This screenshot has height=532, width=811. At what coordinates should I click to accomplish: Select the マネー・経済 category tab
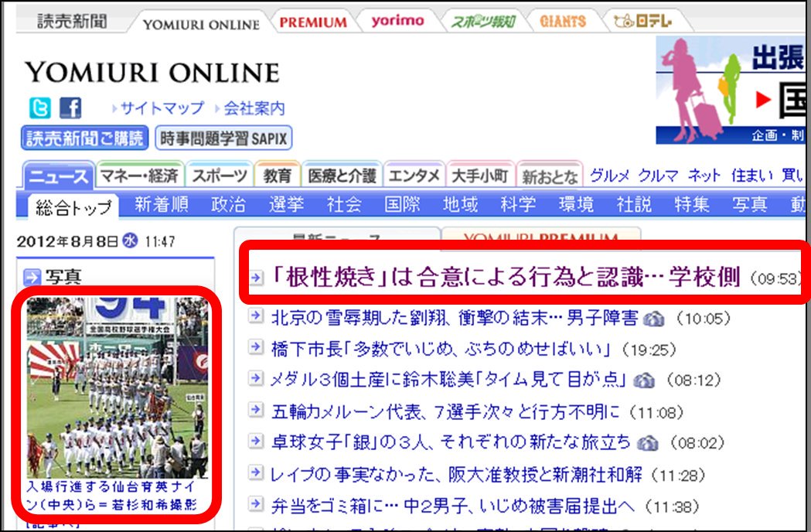(140, 176)
